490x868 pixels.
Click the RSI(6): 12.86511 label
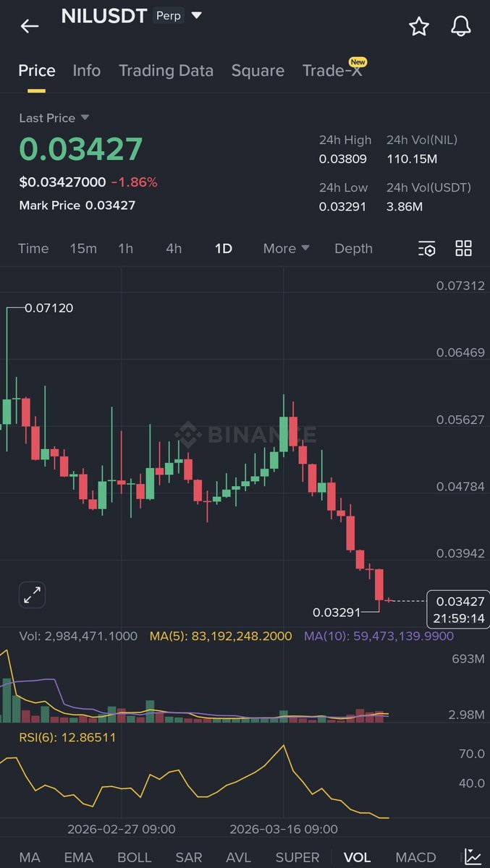point(67,738)
